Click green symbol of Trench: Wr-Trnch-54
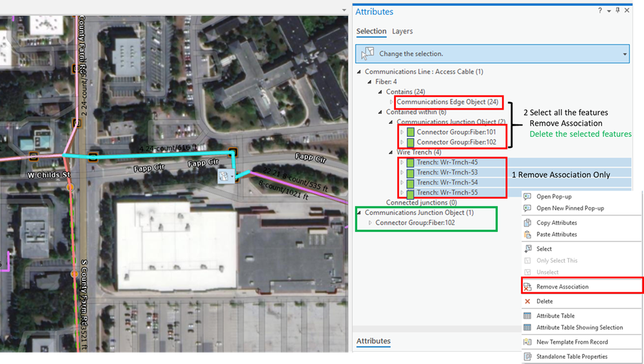 410,183
